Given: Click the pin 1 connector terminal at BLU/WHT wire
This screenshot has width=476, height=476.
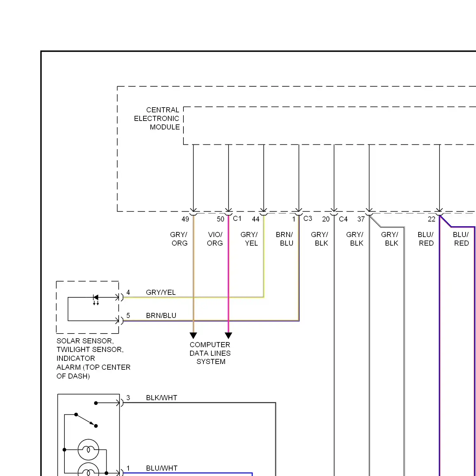Looking at the screenshot, I should (x=120, y=473).
